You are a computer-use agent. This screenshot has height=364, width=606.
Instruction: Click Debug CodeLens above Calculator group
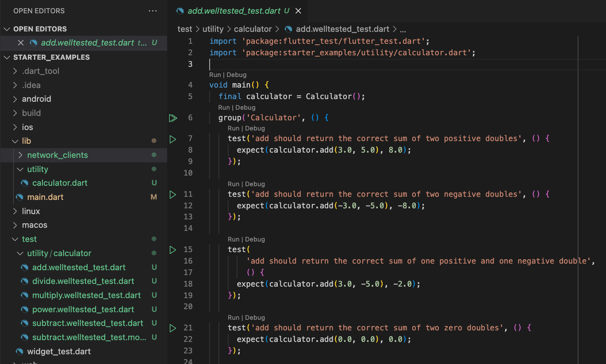tap(245, 107)
